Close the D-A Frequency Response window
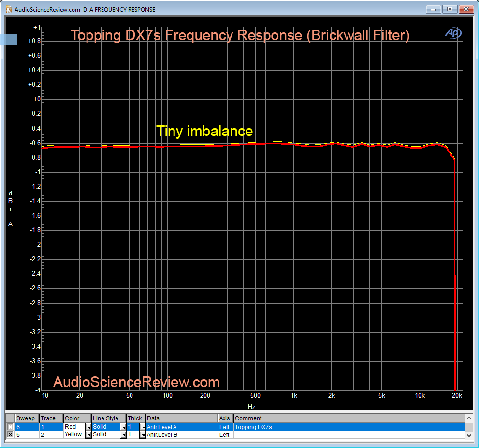 pos(466,9)
